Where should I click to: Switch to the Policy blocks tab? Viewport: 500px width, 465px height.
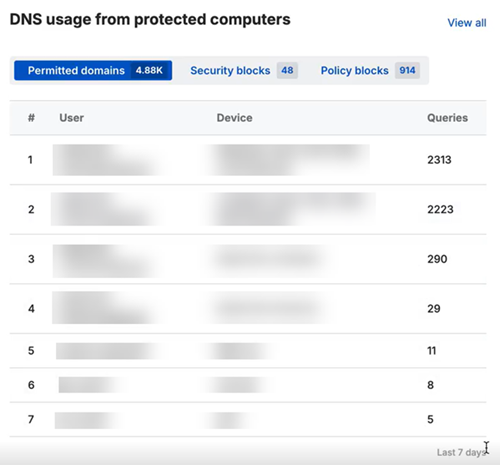[370, 70]
